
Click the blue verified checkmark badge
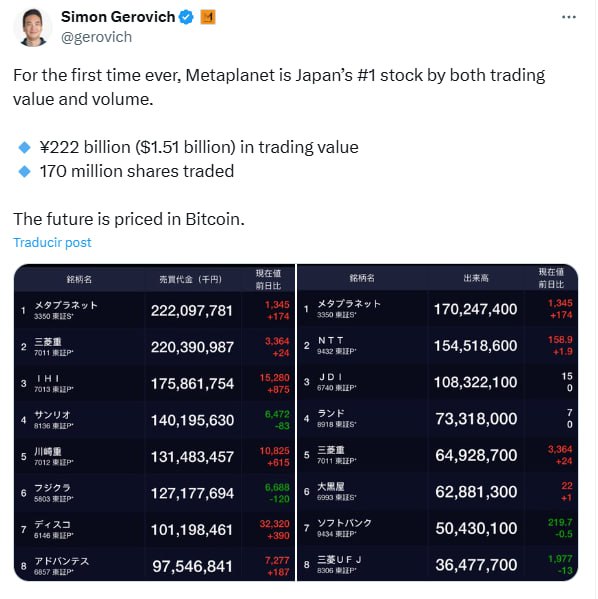tap(186, 17)
